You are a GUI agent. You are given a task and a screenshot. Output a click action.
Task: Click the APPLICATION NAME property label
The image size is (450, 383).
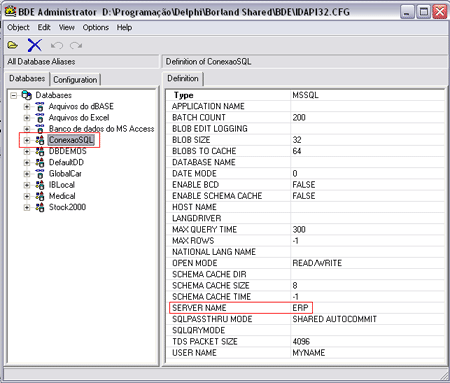208,106
